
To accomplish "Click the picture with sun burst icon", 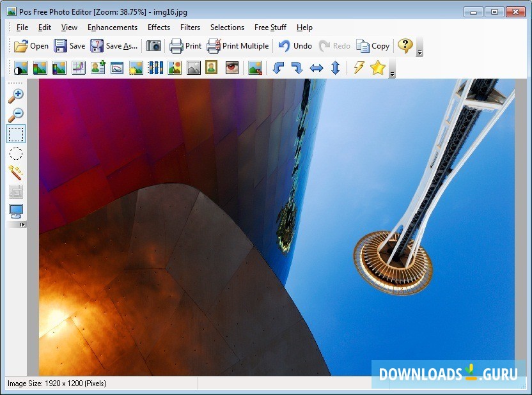I will pos(136,68).
